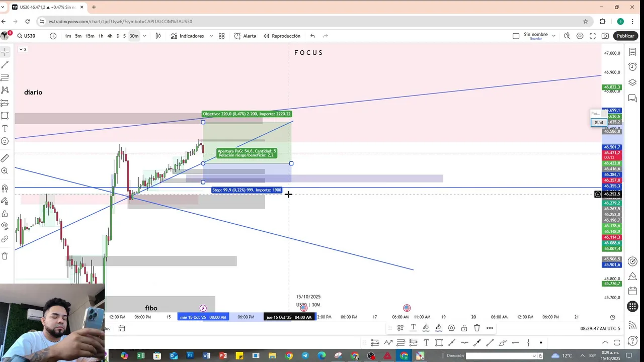This screenshot has width=644, height=362.
Task: Collapse the favorites drawing toolbar chevron
Action: click(606, 343)
